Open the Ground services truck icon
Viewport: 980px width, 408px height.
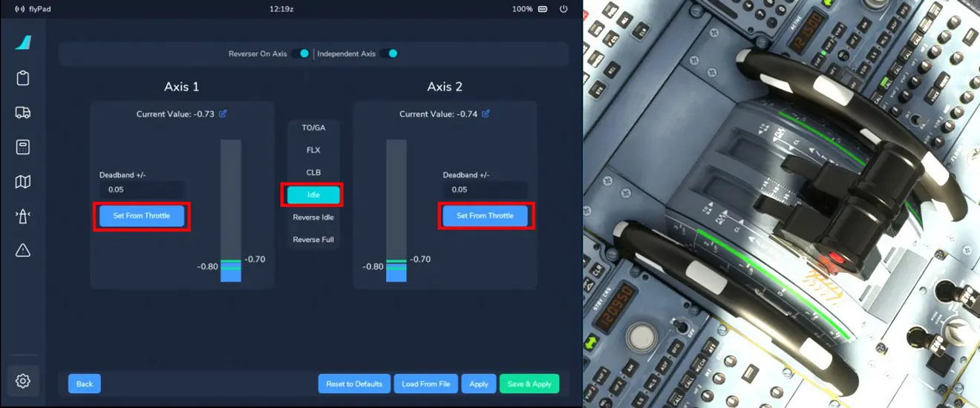[x=22, y=112]
